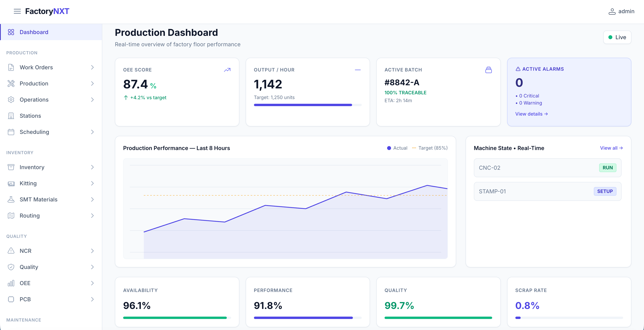Click the Scheduling calendar icon

coord(11,132)
